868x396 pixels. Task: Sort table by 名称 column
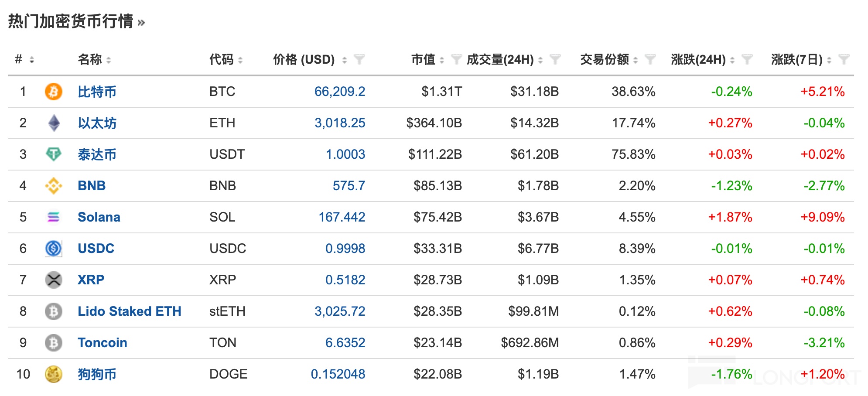tap(109, 60)
